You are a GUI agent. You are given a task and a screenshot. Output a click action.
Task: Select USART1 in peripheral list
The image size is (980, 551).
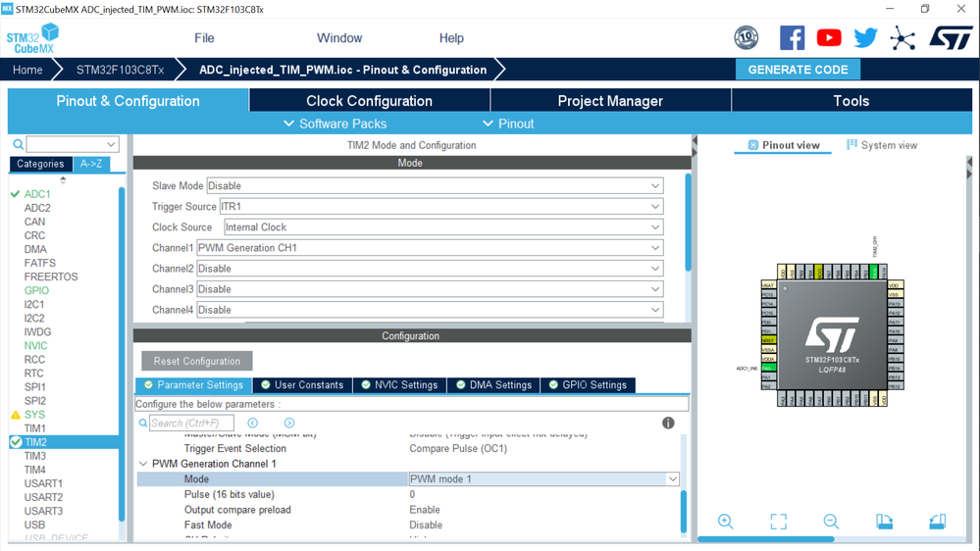tap(43, 483)
